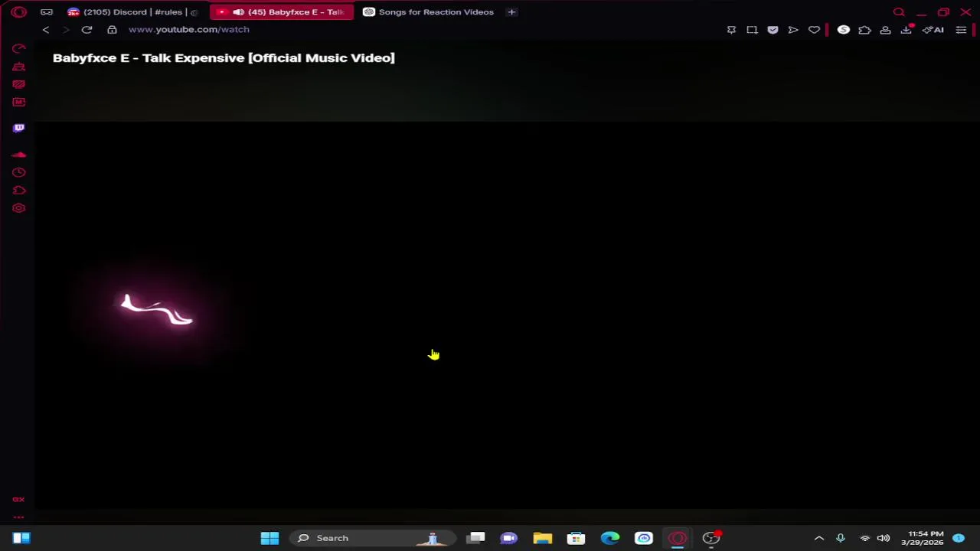Click the search tabs magnifier icon
Screen dimensions: 980x551
coord(899,12)
